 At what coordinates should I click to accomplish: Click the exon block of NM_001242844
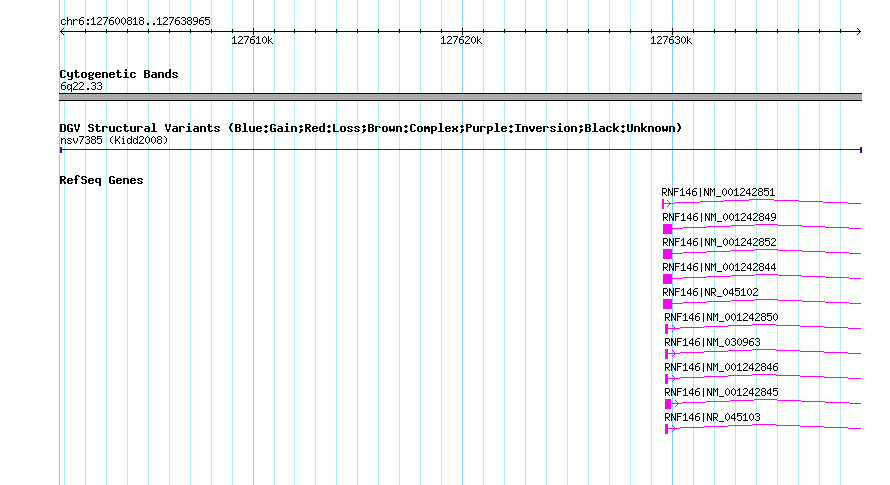(x=668, y=279)
